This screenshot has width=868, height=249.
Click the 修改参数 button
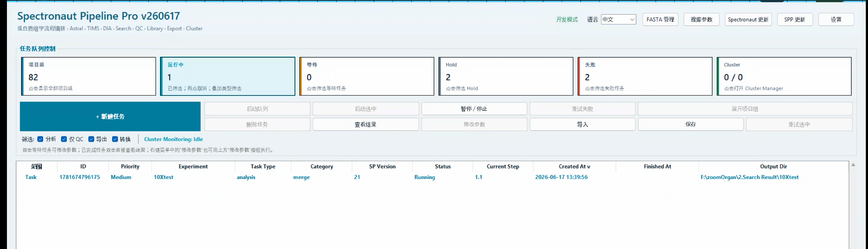point(474,124)
